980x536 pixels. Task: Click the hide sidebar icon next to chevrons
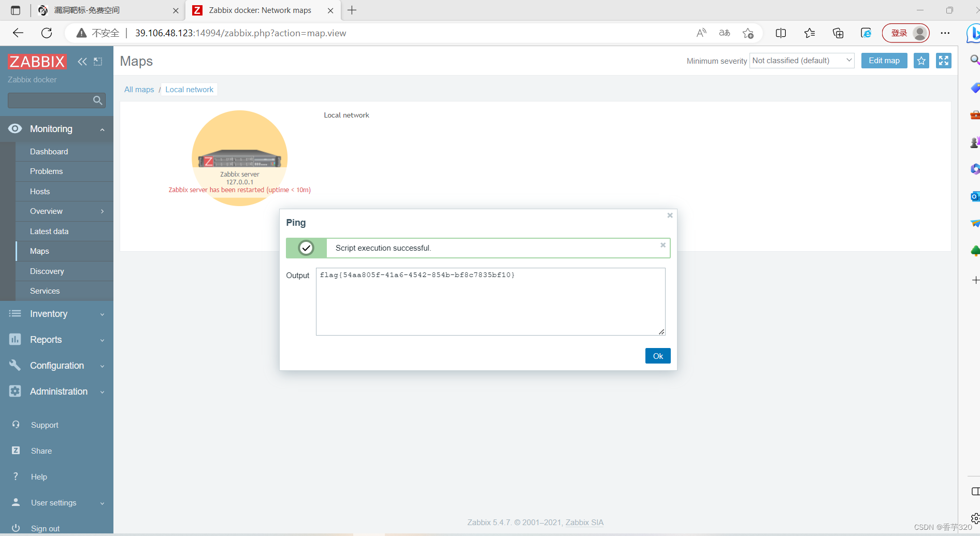click(x=98, y=62)
